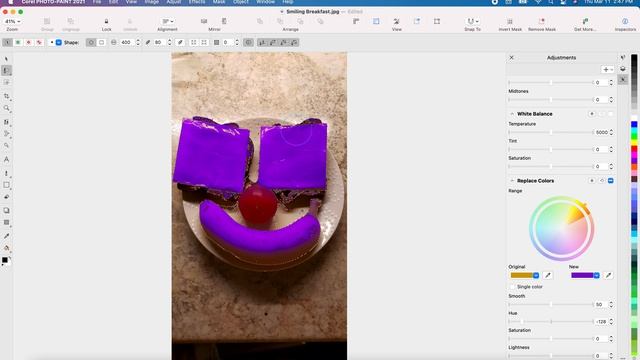The width and height of the screenshot is (640, 360).
Task: Select the Eraser tool in the toolbox
Action: pos(6,197)
